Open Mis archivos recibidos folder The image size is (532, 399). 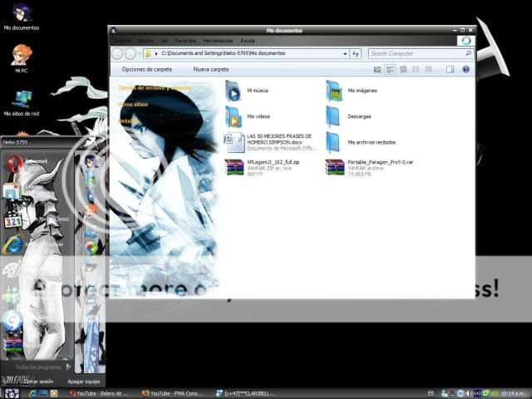pos(361,142)
